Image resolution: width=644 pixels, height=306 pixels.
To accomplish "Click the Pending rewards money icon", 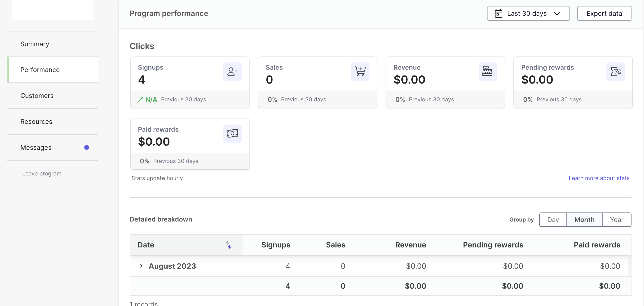I will click(x=616, y=72).
